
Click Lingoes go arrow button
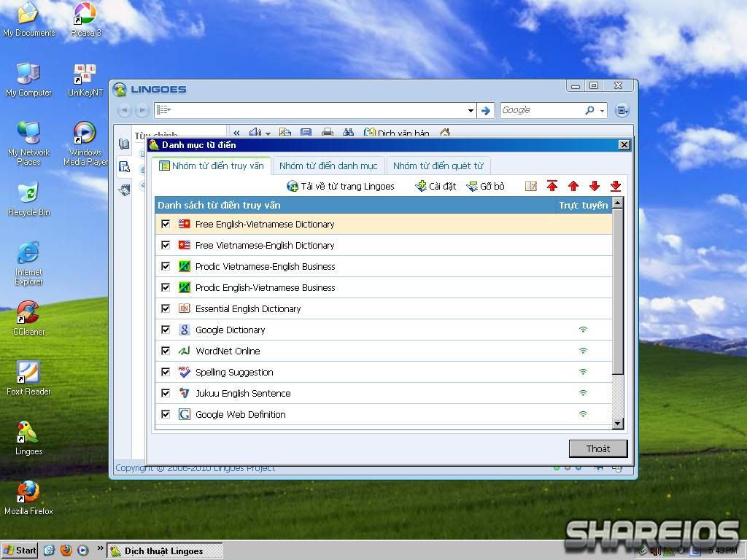click(486, 111)
